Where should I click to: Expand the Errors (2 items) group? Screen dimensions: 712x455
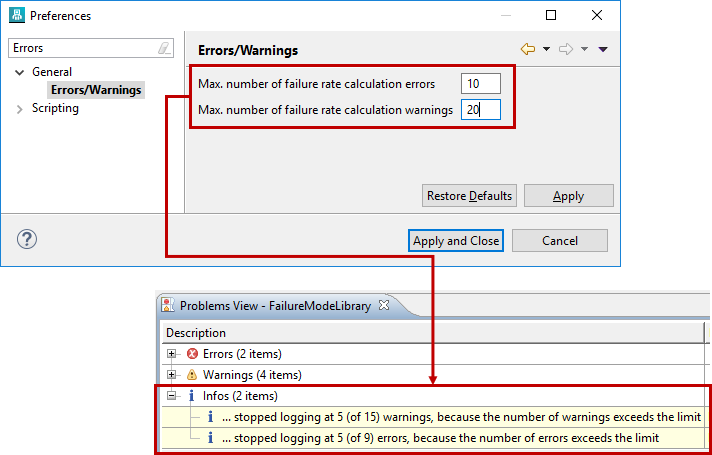[x=172, y=354]
